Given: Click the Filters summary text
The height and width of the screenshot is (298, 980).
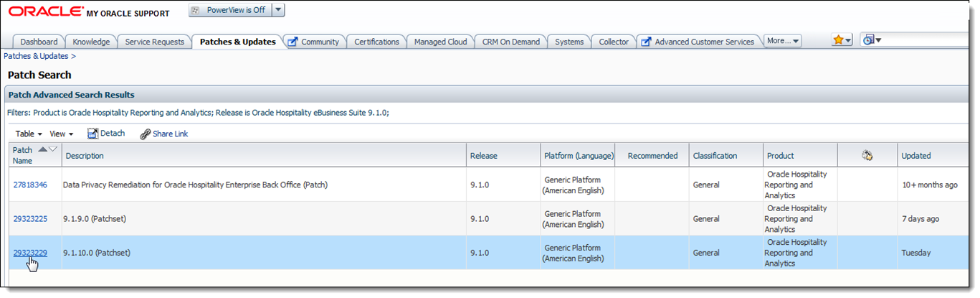Looking at the screenshot, I should pos(198,113).
